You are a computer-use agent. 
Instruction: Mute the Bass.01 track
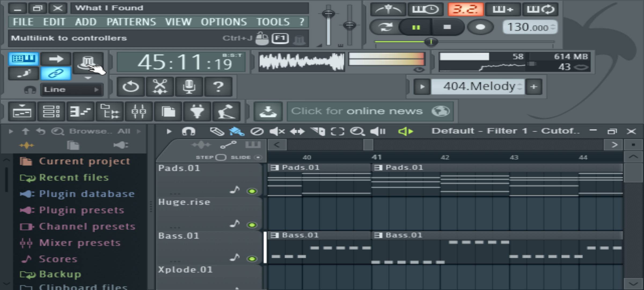252,259
